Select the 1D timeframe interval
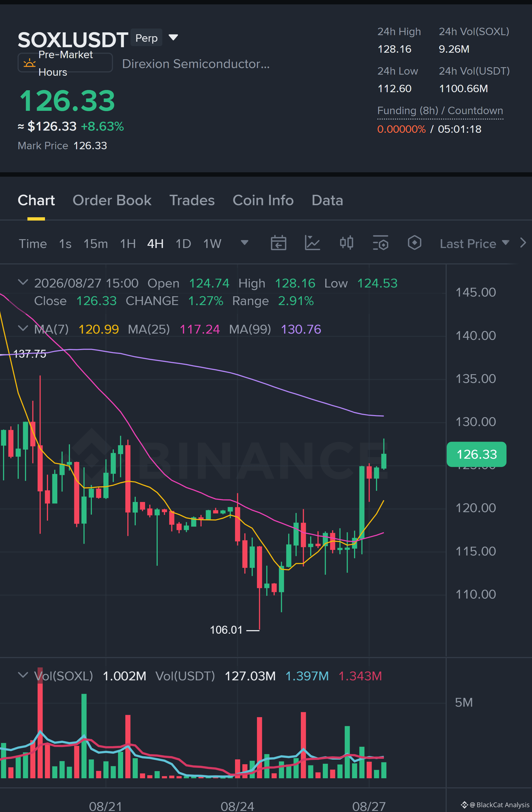 pos(183,244)
